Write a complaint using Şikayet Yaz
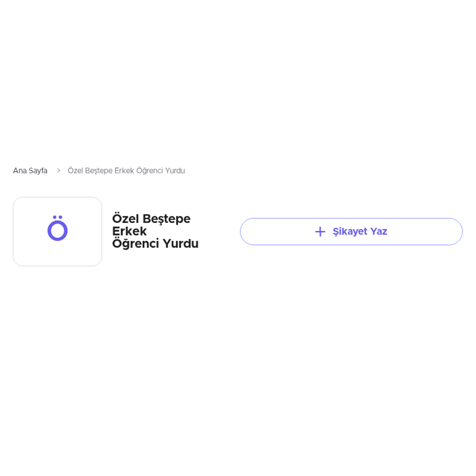This screenshot has height=476, width=476. click(x=351, y=232)
